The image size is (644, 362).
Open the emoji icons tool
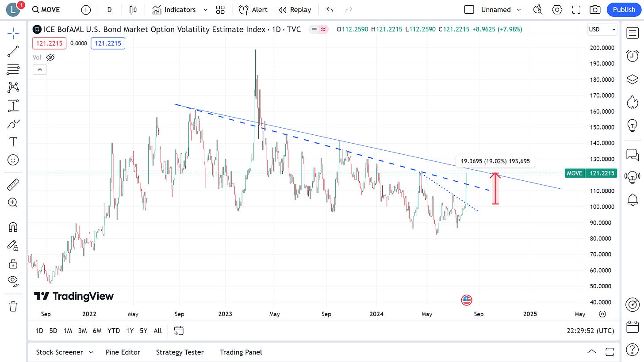[x=13, y=160]
